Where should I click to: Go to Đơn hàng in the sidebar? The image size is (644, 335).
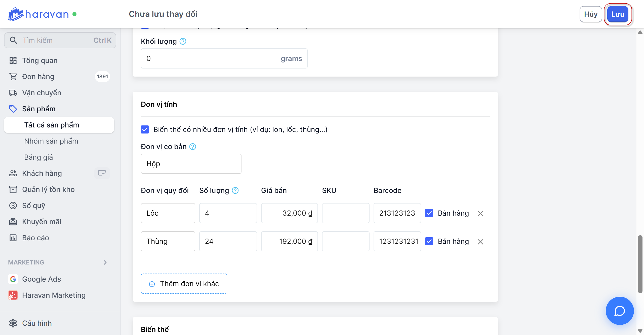[x=38, y=77]
